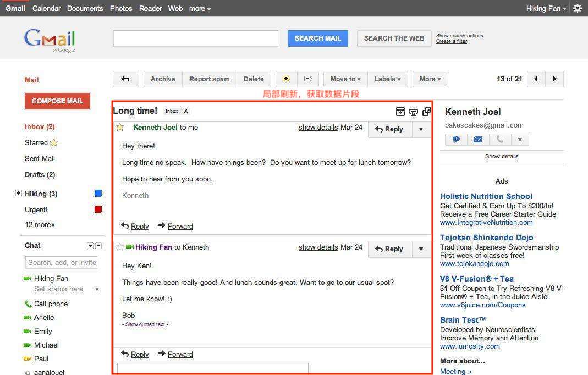Open Reader in top bar
The image size is (588, 375).
click(150, 8)
